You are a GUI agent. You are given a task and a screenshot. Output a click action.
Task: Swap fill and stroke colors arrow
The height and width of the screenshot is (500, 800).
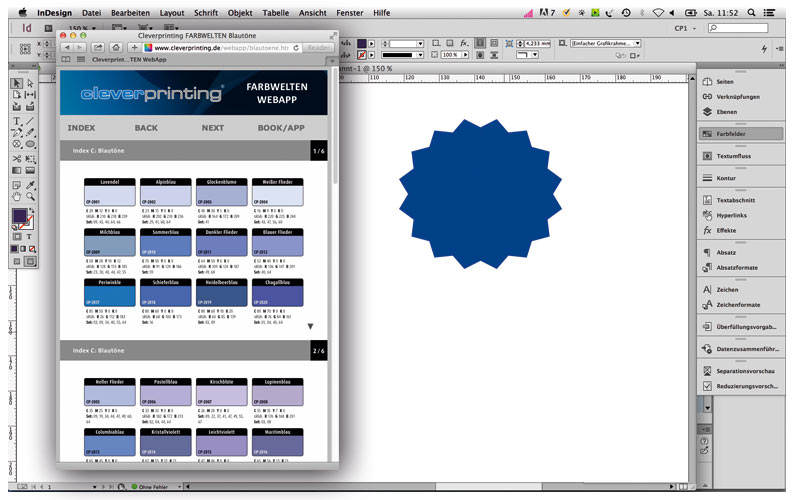(x=32, y=210)
